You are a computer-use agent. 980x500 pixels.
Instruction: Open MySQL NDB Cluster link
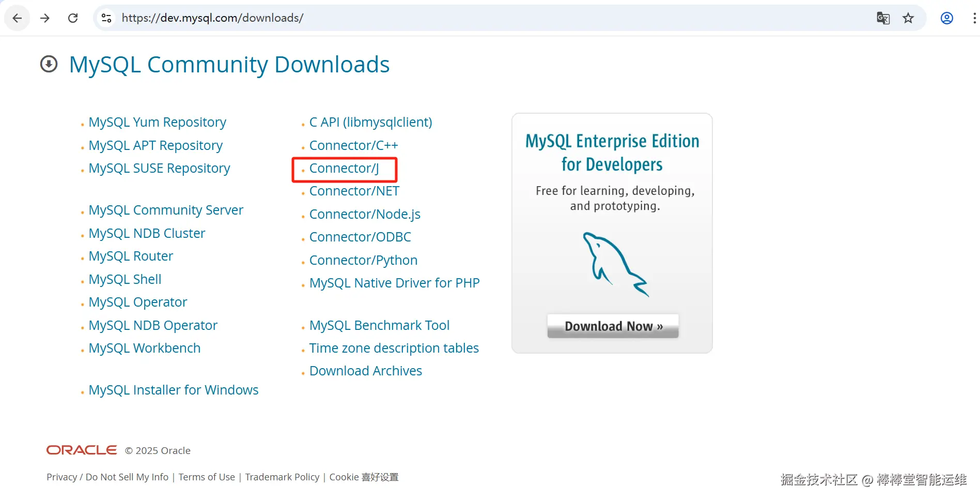[x=147, y=233]
